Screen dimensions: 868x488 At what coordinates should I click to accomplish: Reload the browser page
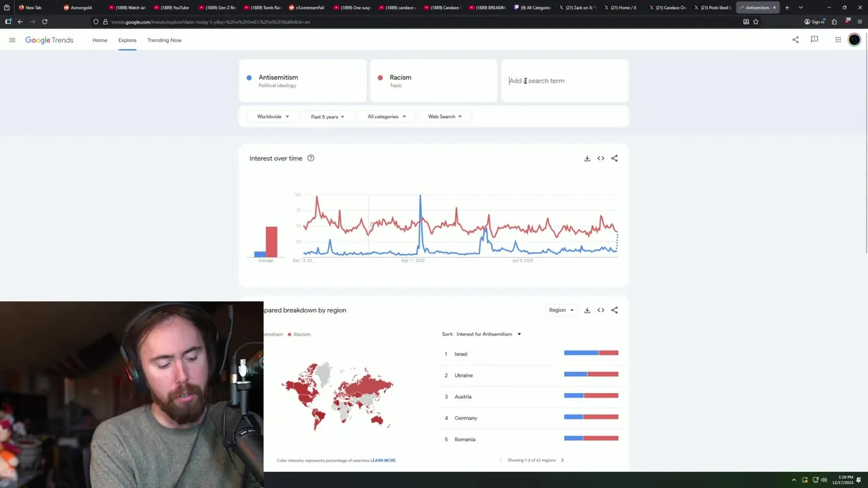coord(45,22)
